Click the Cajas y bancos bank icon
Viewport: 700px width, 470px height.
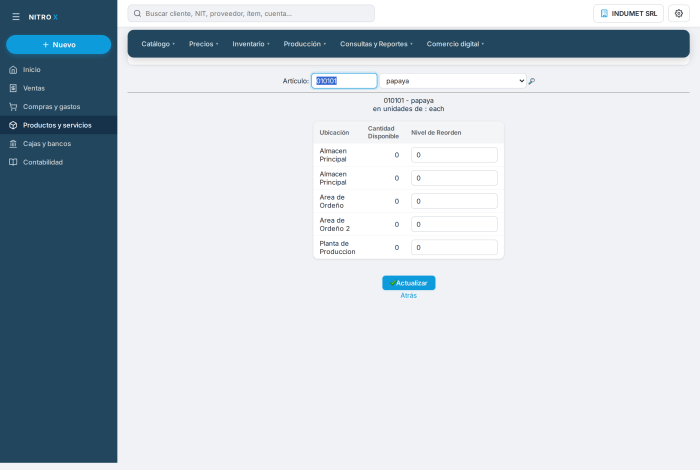(13, 144)
